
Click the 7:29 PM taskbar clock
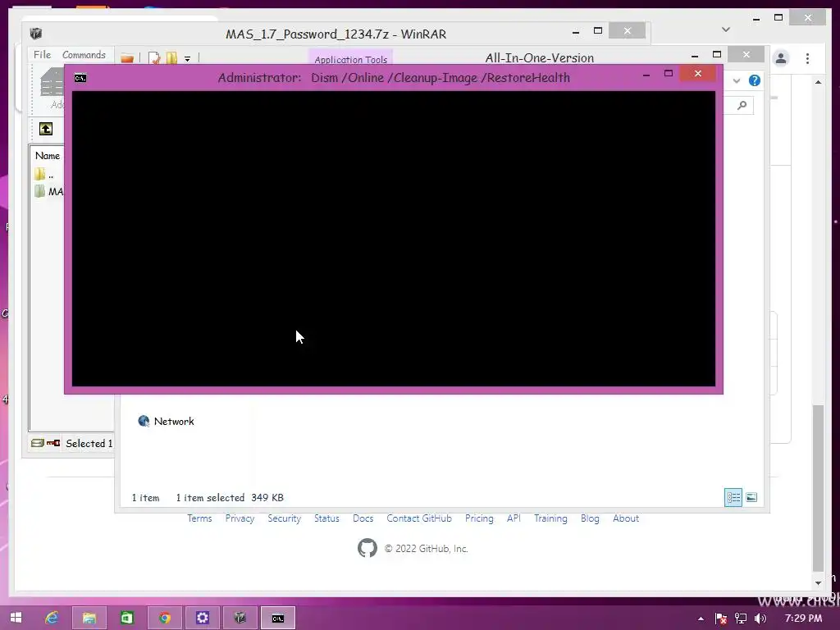coord(803,619)
